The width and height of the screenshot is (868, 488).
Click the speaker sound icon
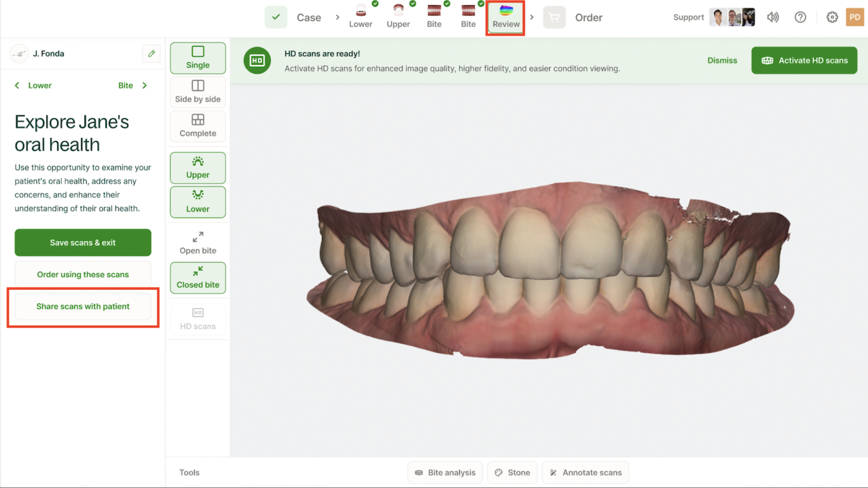tap(772, 17)
